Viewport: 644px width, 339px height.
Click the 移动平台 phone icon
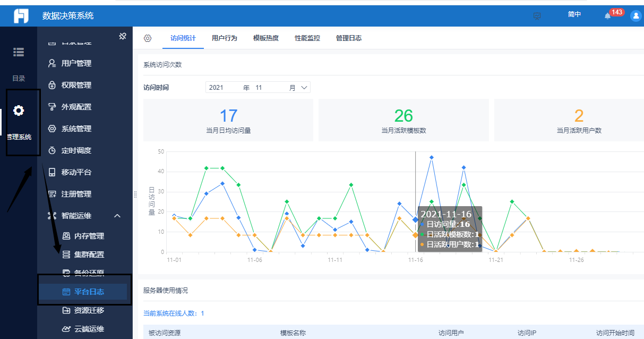pyautogui.click(x=52, y=172)
